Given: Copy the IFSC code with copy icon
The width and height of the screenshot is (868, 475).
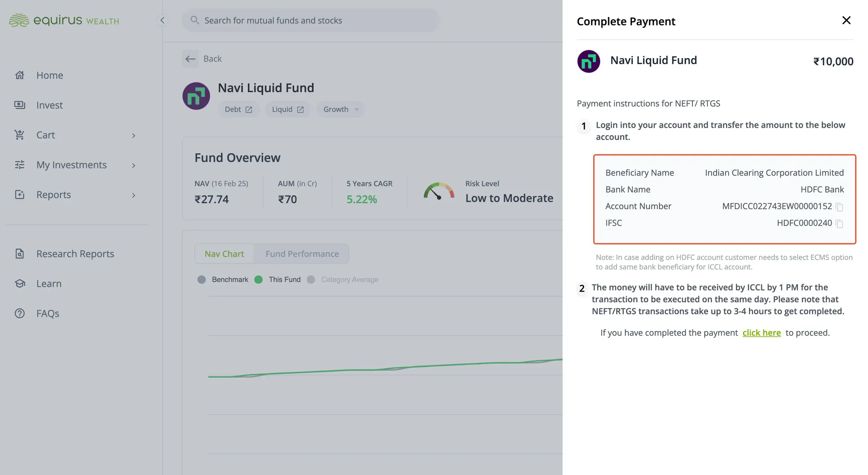Looking at the screenshot, I should tap(839, 224).
